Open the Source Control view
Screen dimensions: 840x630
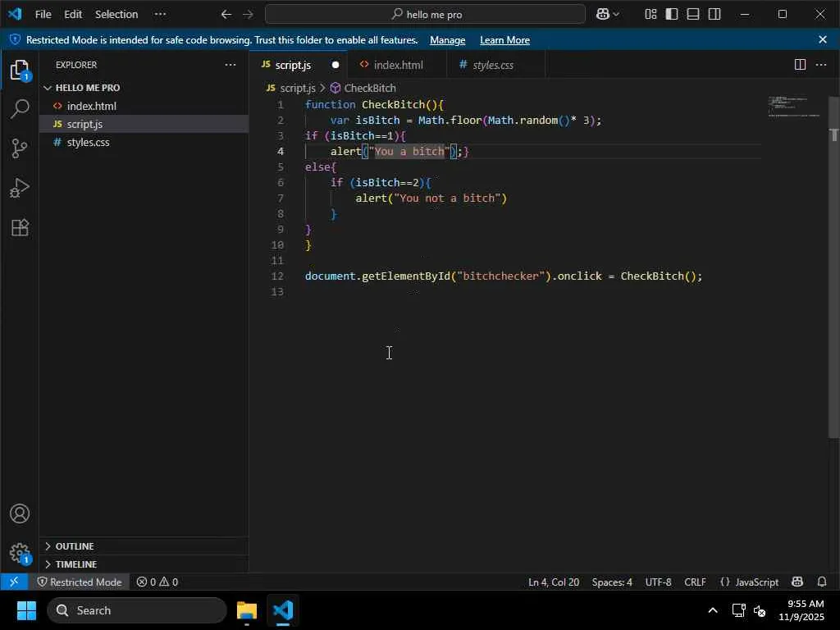[x=20, y=148]
